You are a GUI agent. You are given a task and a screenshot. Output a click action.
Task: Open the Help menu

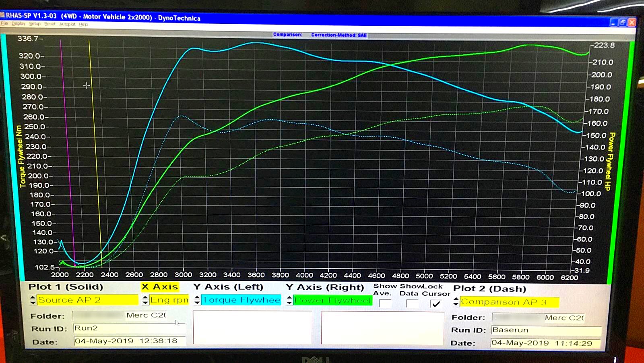pos(83,24)
